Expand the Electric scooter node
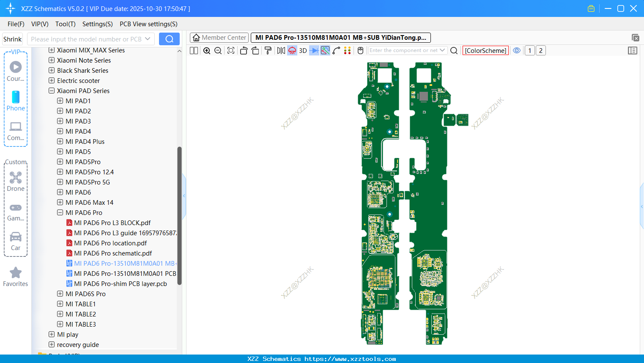The image size is (644, 363). [x=52, y=81]
